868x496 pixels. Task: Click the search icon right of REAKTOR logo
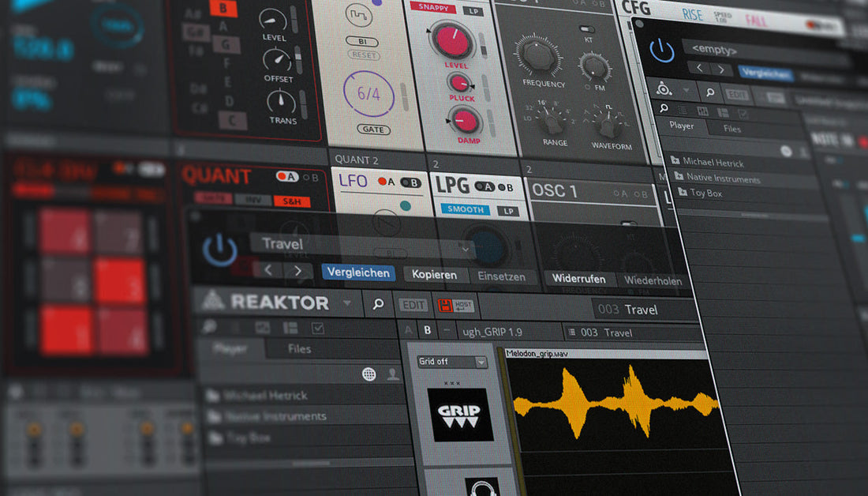point(378,304)
